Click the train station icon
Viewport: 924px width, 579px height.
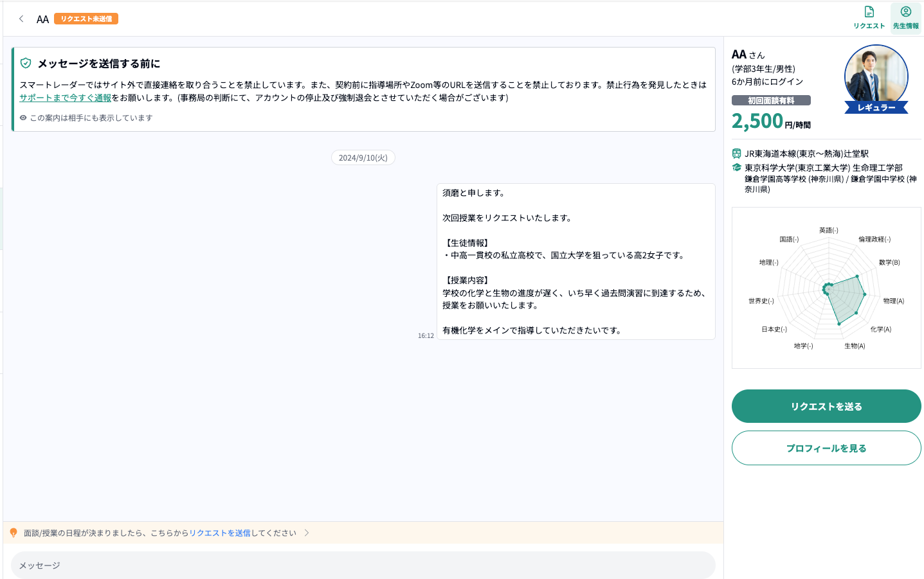point(737,154)
